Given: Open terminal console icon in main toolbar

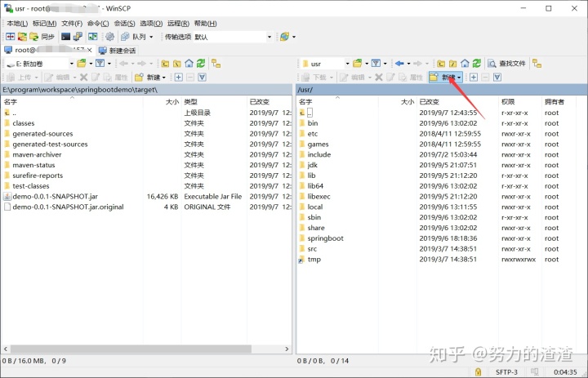Looking at the screenshot, I should [65, 37].
